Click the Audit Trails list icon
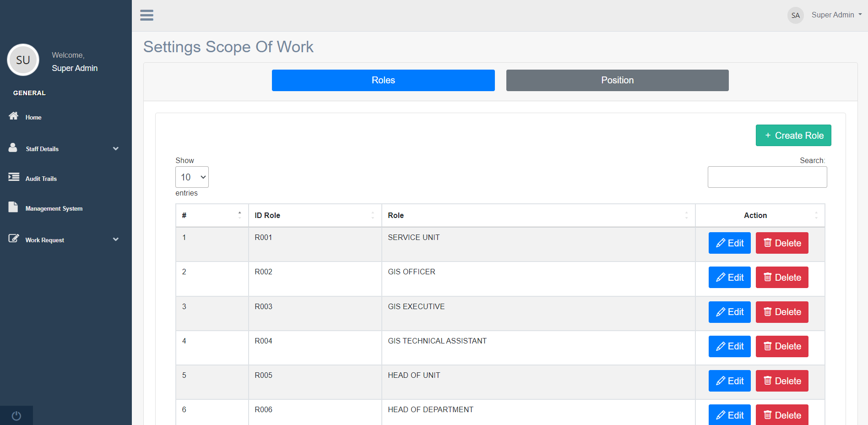 click(14, 177)
